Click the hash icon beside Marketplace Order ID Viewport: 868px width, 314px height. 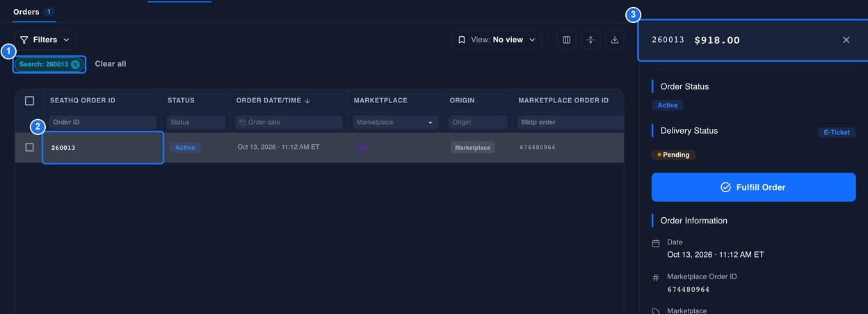point(656,278)
